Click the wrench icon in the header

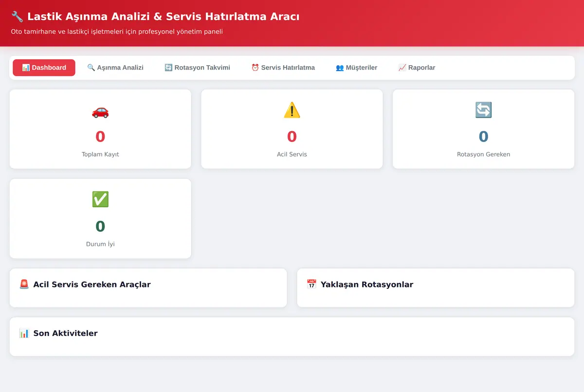point(17,17)
